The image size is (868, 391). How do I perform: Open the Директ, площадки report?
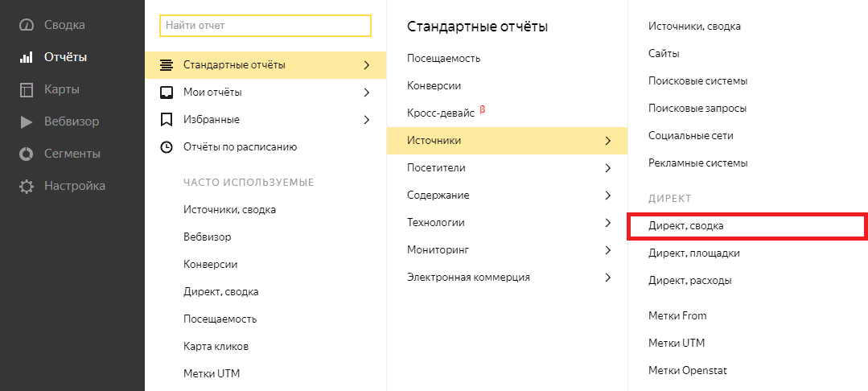693,253
